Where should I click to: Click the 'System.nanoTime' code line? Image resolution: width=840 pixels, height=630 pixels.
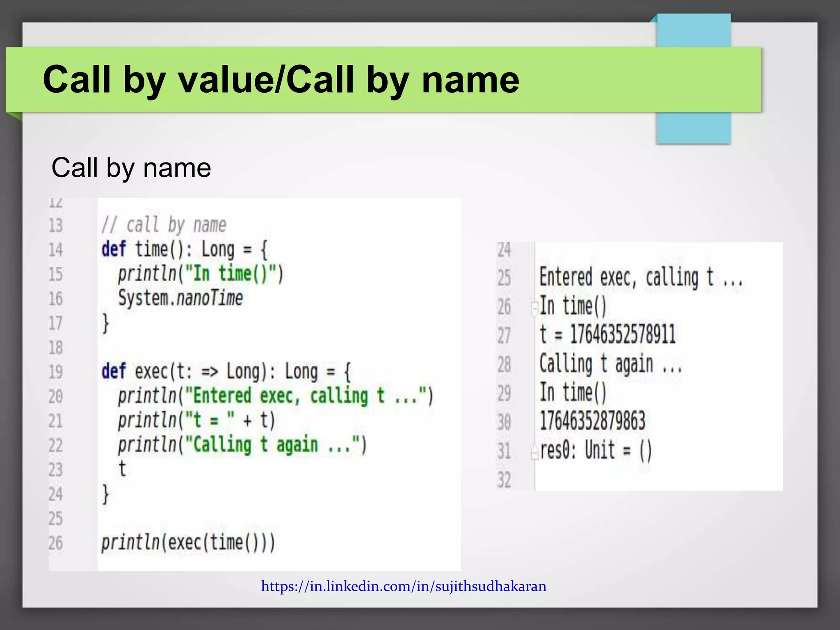point(180,298)
